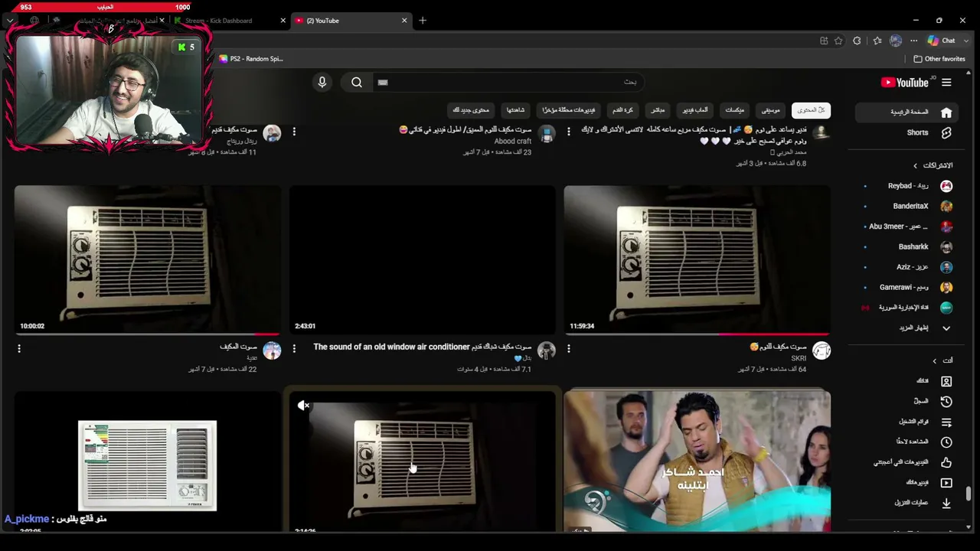Open the old window air conditioner video title
980x551 pixels.
423,347
